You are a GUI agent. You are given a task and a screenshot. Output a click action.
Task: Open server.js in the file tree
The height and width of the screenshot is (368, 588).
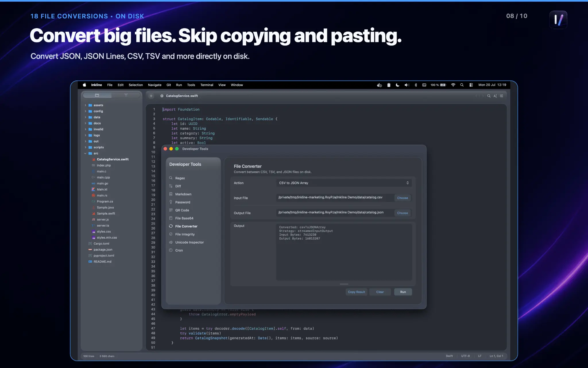(103, 220)
